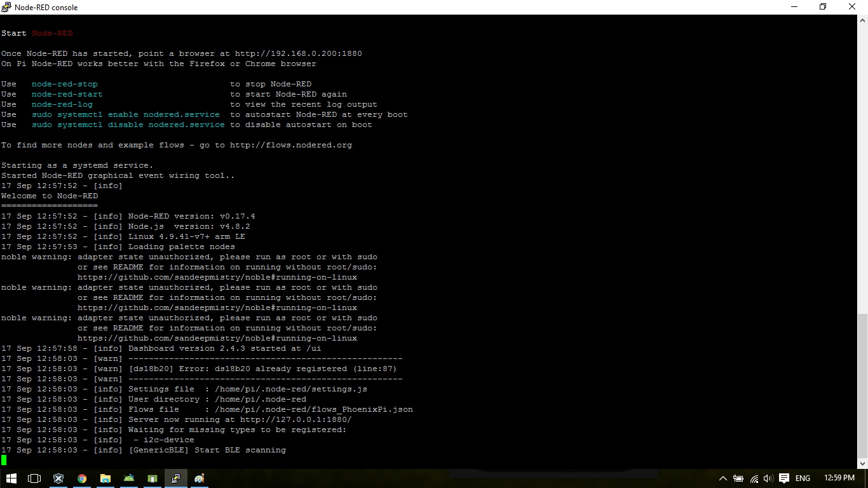
Task: Select the active Node-RED console taskbar icon
Action: click(x=176, y=478)
